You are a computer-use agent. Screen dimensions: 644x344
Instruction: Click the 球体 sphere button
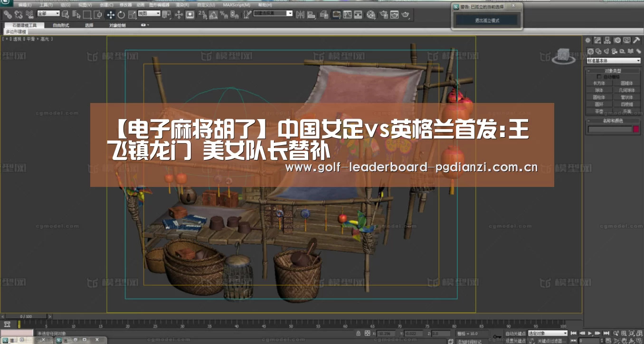point(599,90)
